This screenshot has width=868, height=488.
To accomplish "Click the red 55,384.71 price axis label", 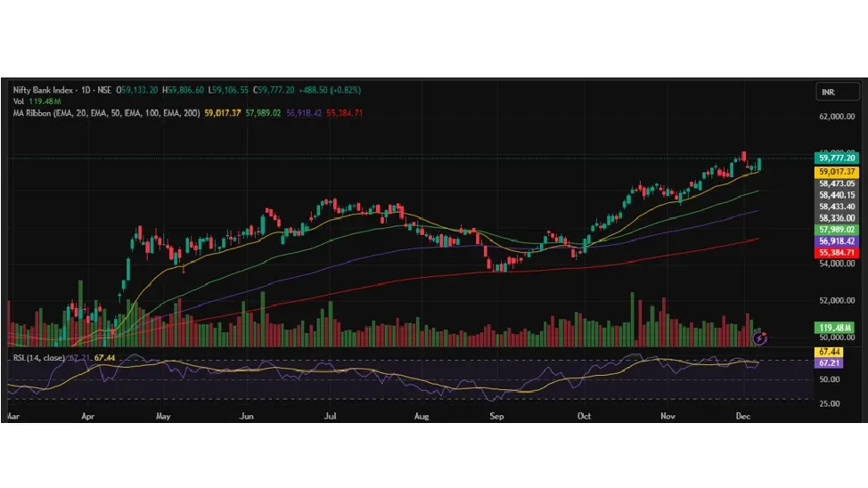I will pos(837,253).
